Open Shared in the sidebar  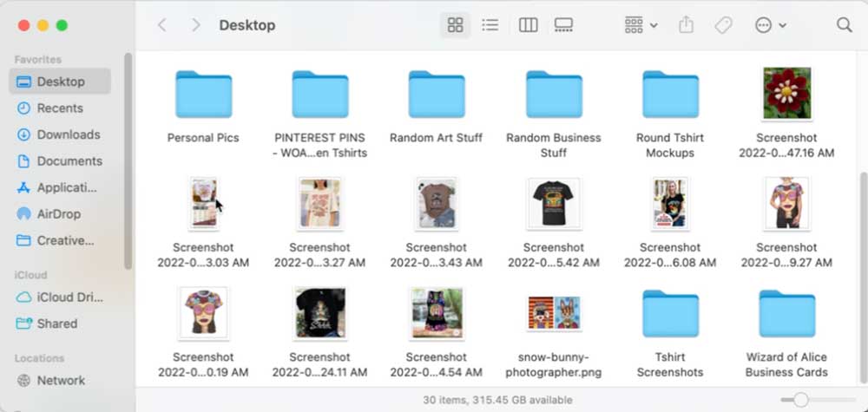tap(60, 324)
